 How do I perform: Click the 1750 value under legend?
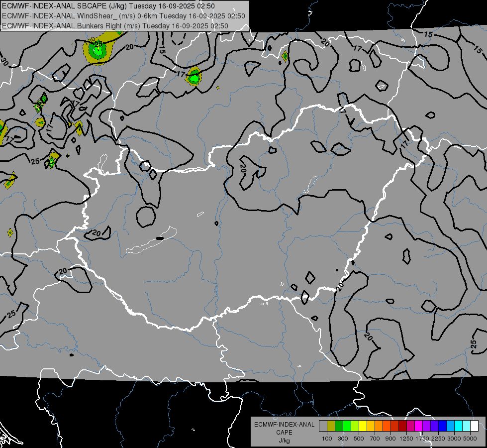pos(422,439)
